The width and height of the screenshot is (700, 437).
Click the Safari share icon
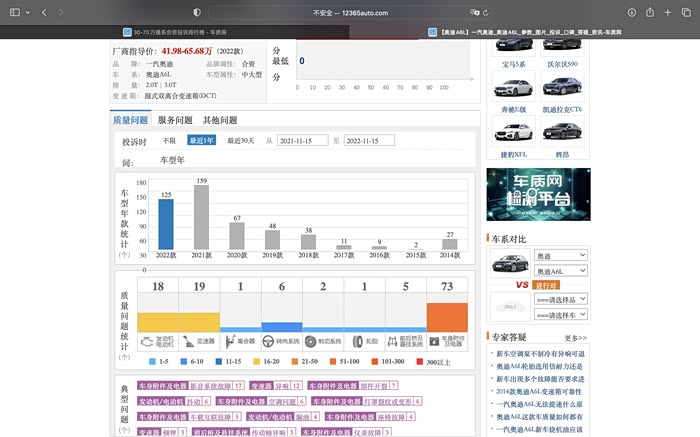651,12
